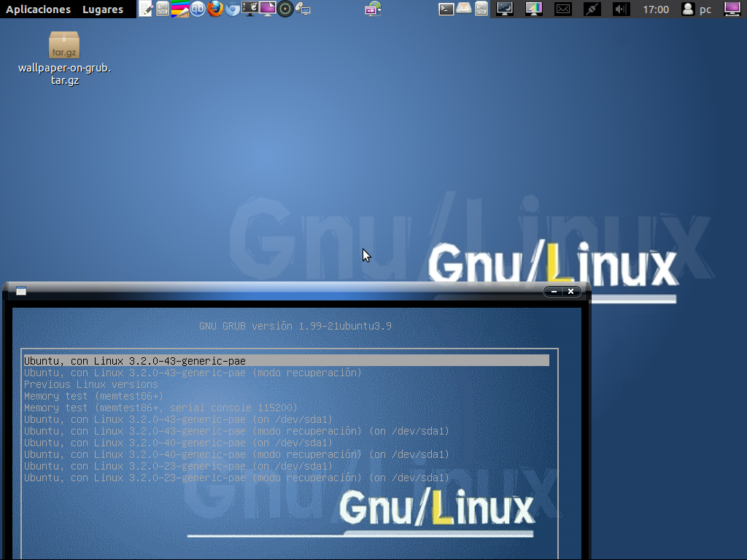This screenshot has width=747, height=560.
Task: Launch Firefox from the top panel
Action: pyautogui.click(x=215, y=9)
